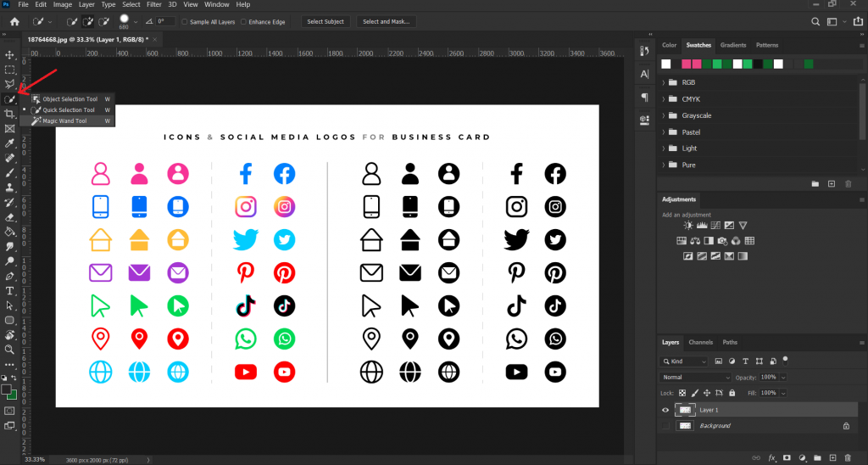This screenshot has height=465, width=868.
Task: Toggle Quick Mask mode icon
Action: (x=9, y=411)
